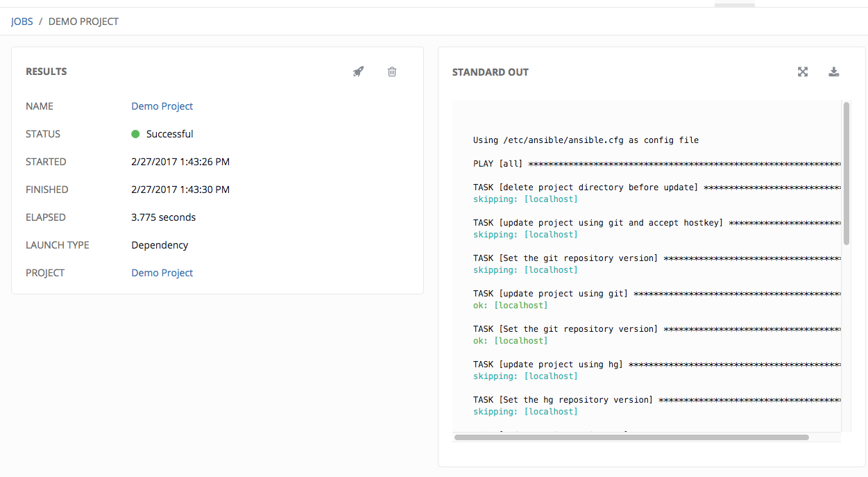Click the vertical scrollbar of standard out

click(846, 174)
